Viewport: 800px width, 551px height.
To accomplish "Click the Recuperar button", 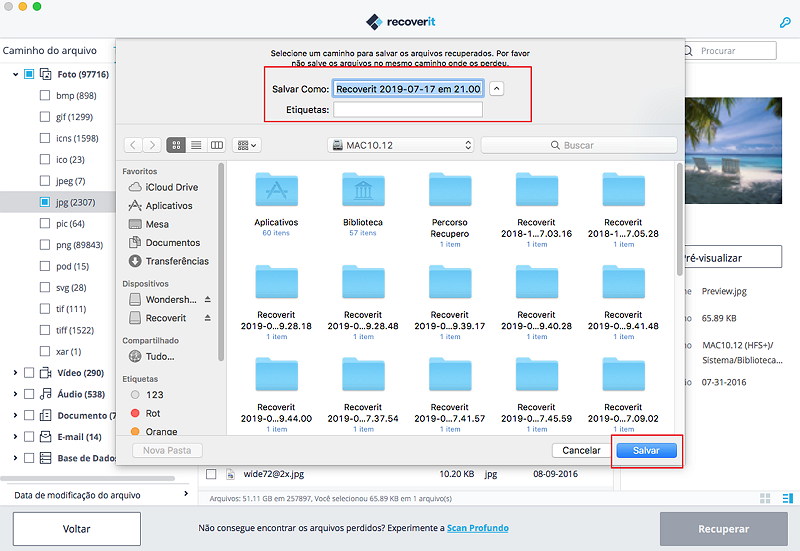I will (723, 529).
